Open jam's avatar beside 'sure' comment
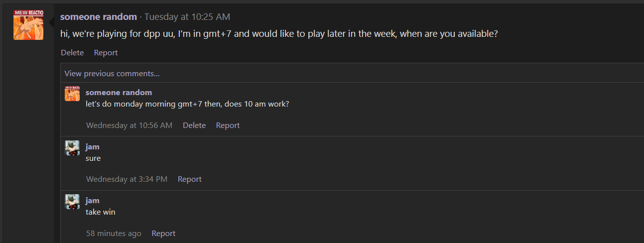The height and width of the screenshot is (243, 644). pos(72,148)
